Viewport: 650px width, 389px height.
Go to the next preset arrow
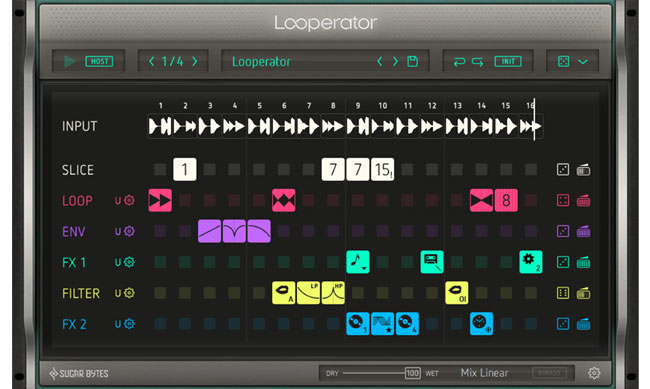coord(395,61)
